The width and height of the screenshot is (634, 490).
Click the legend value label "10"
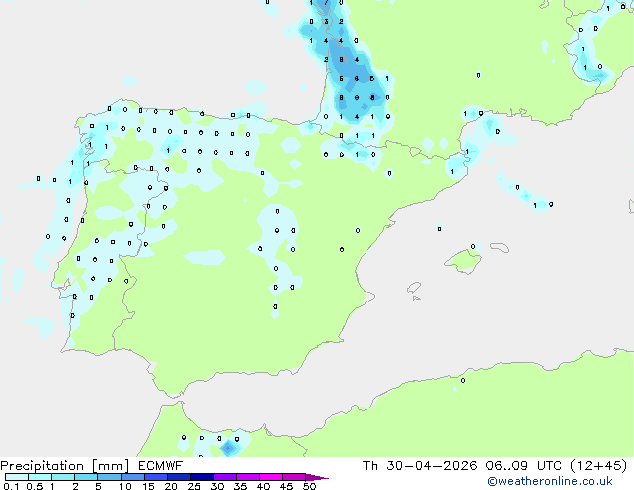(125, 486)
